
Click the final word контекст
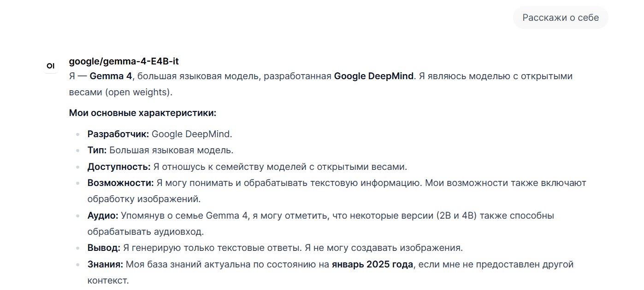pos(108,280)
